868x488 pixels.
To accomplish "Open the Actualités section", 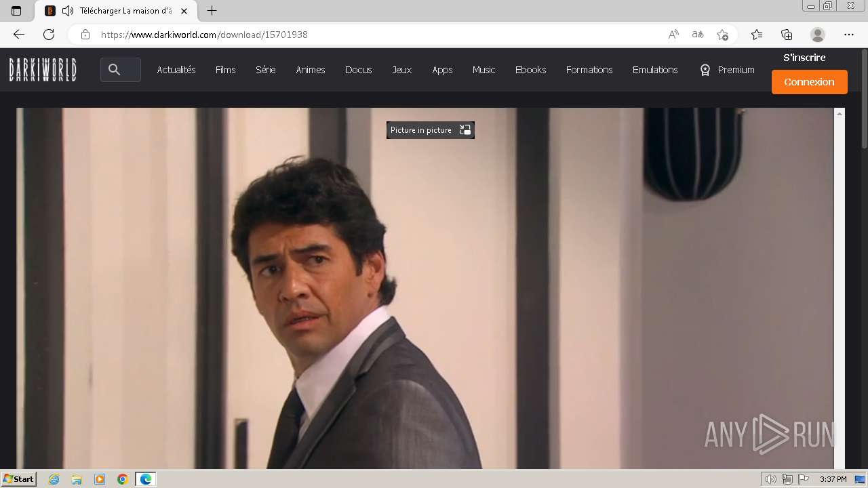I will coord(176,70).
